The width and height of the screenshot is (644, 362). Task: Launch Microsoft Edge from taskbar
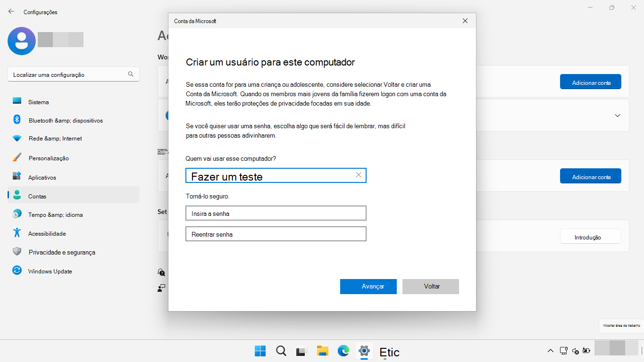343,351
